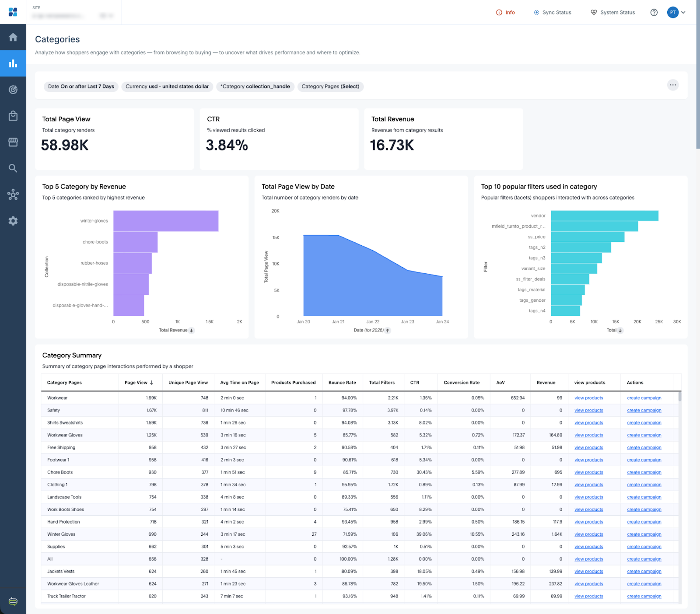Open the three-dots filter options menu
Image resolution: width=700 pixels, height=614 pixels.
(x=672, y=85)
